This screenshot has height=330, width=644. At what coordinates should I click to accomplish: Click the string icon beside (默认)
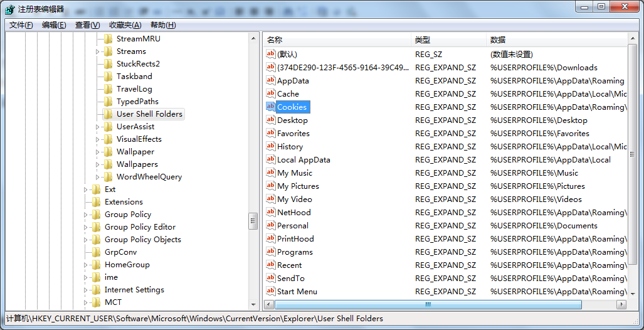pyautogui.click(x=271, y=54)
